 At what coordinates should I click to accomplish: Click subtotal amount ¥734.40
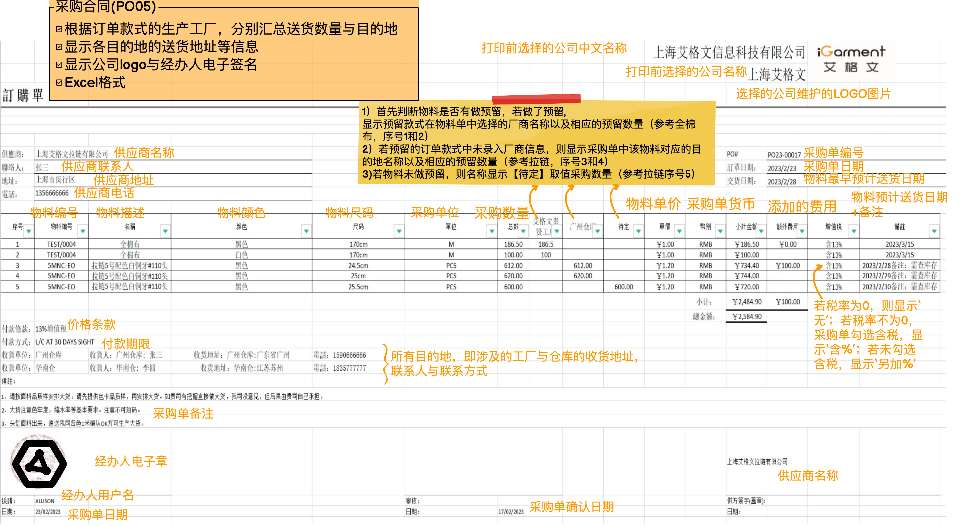click(x=746, y=266)
